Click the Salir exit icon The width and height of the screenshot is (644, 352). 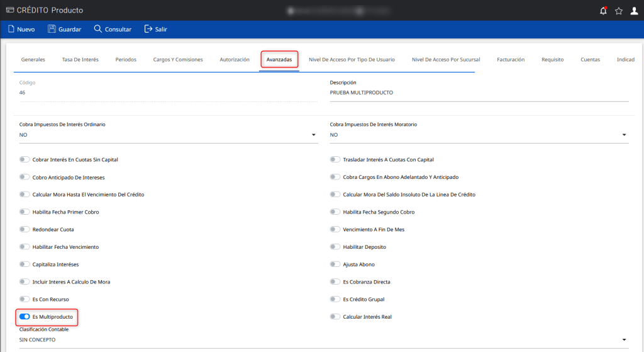click(x=148, y=29)
